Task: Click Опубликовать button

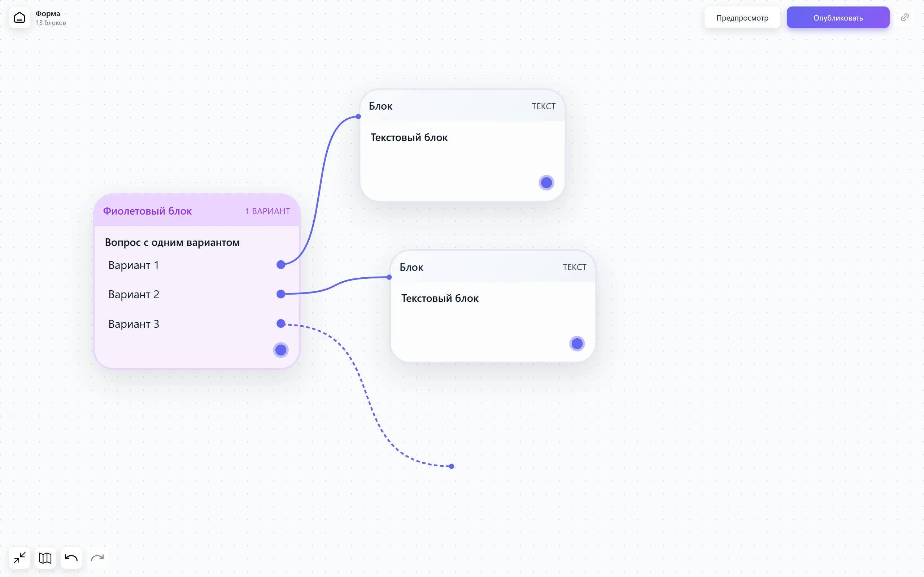Action: coord(838,18)
